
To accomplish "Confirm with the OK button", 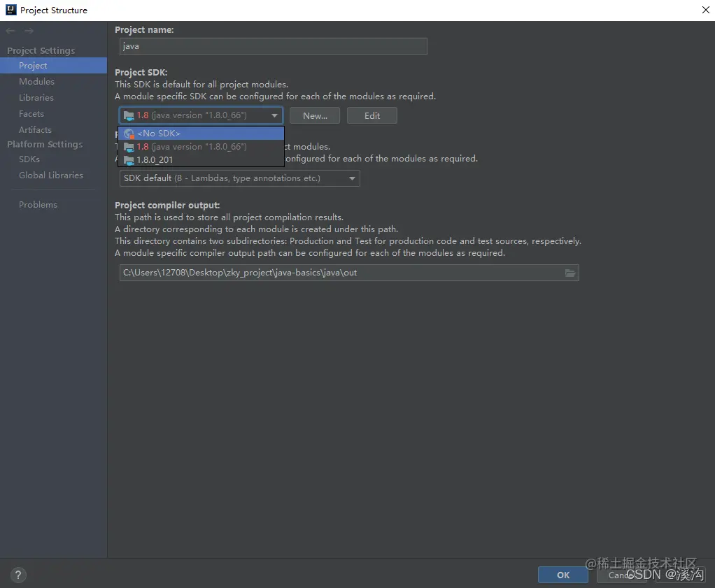I will coord(563,575).
